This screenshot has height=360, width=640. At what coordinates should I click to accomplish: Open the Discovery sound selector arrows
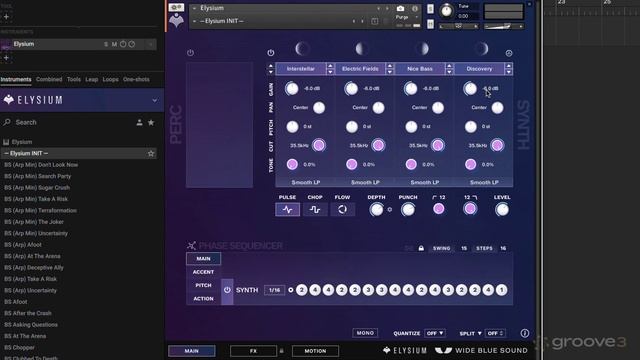point(509,69)
